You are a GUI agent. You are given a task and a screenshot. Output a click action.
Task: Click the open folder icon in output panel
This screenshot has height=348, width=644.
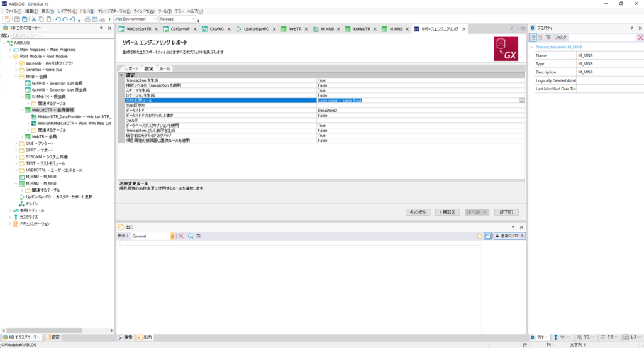tap(480, 236)
